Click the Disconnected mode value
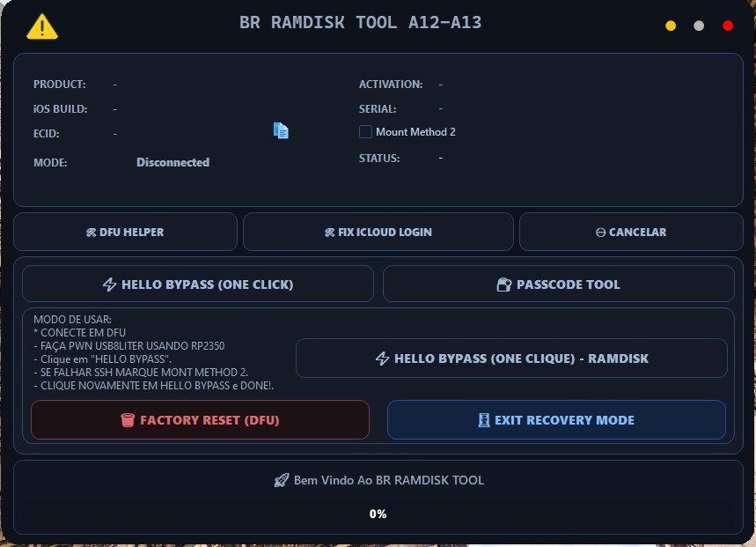The height and width of the screenshot is (547, 756). pyautogui.click(x=172, y=163)
